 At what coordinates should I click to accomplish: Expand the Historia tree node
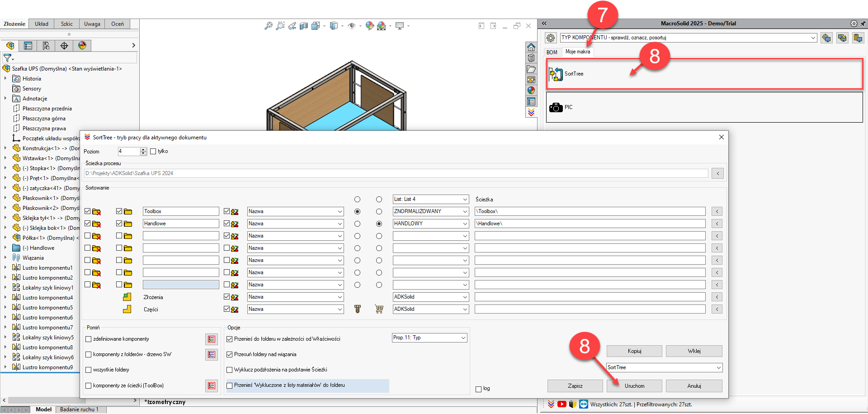point(5,79)
